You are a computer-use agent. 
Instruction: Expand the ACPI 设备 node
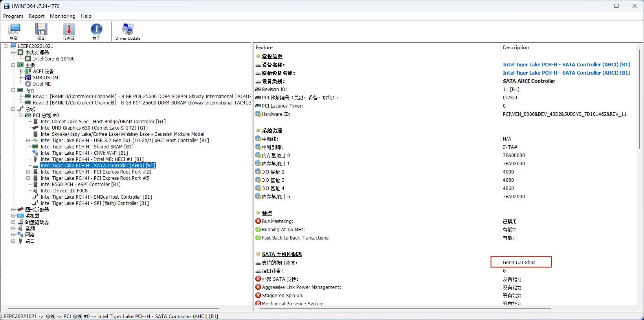coord(21,71)
